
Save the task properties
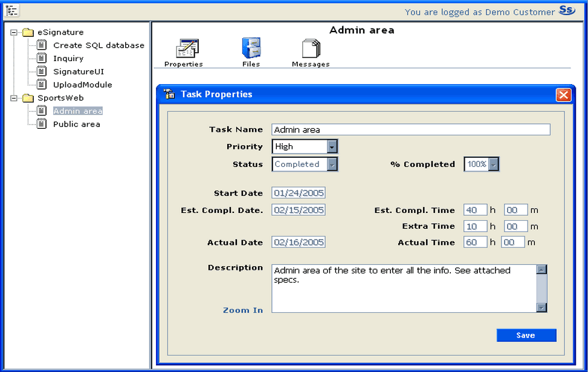[x=525, y=335]
